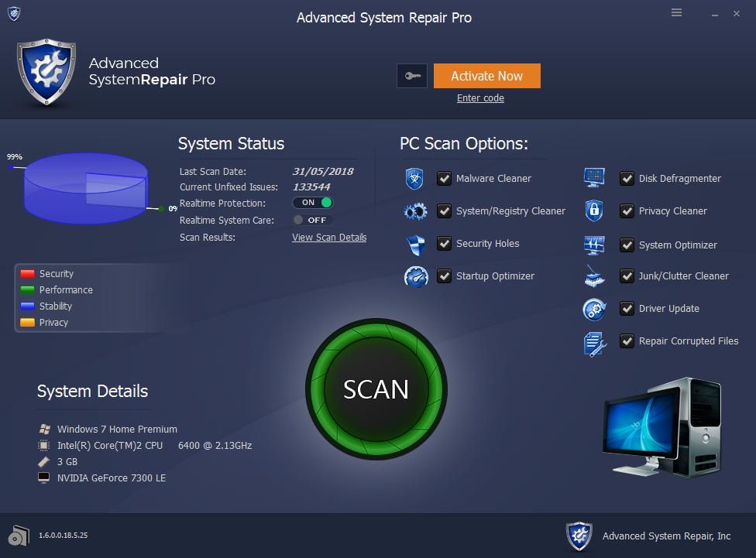Viewport: 756px width, 558px height.
Task: Click the green Performance legend swatch
Action: coord(27,290)
